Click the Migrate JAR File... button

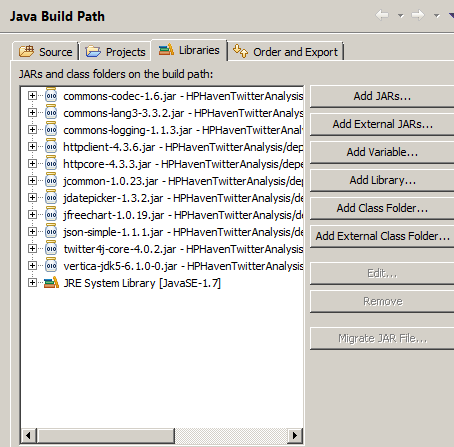click(x=382, y=339)
